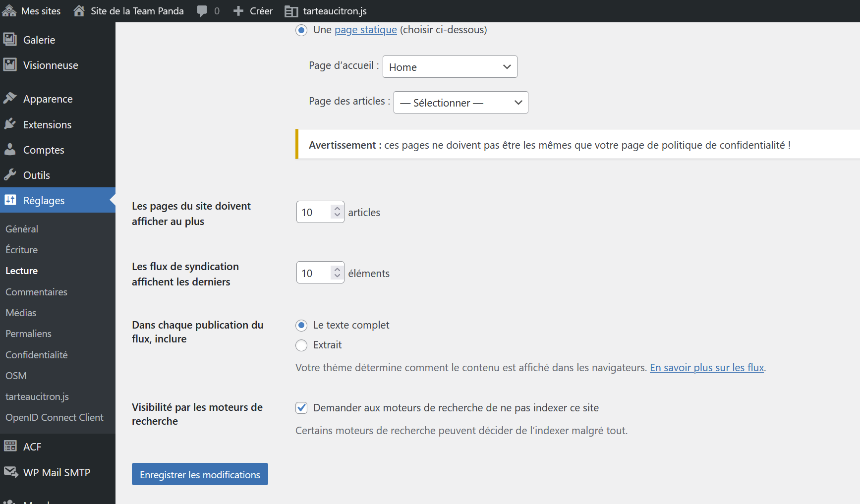Click the Apparence paintbrush icon
This screenshot has height=504, width=860.
[x=10, y=99]
